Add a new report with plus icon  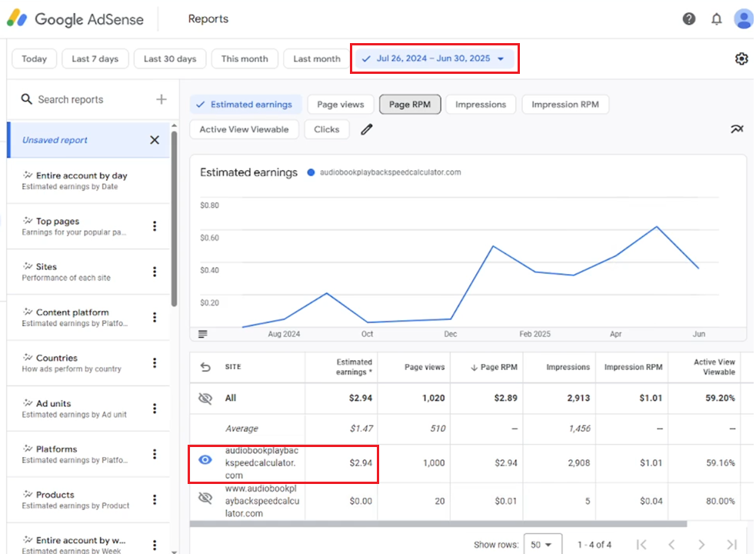tap(161, 99)
